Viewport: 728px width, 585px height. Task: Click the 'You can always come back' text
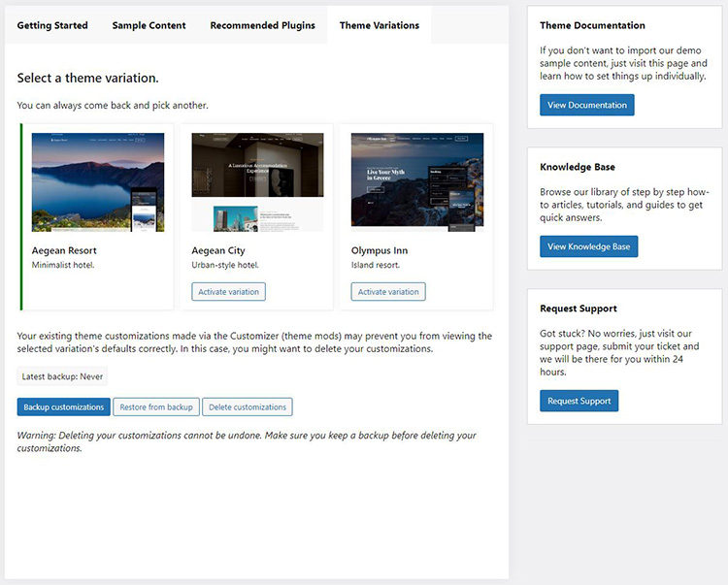pyautogui.click(x=113, y=106)
